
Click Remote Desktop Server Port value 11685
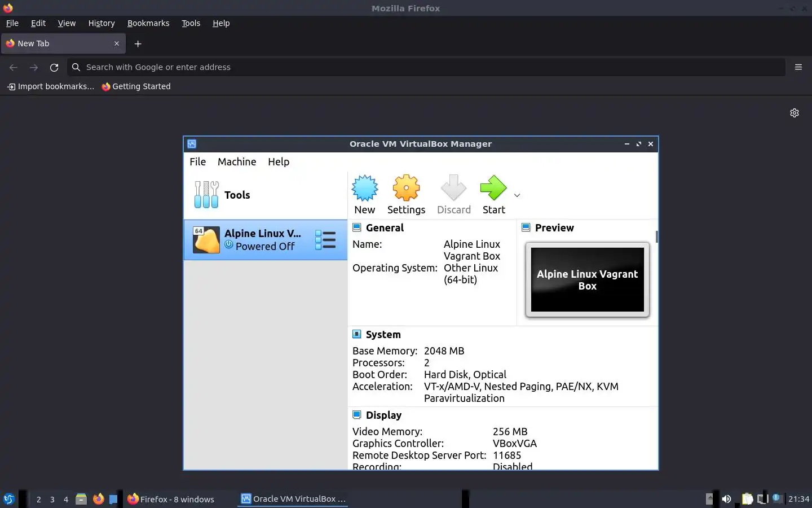point(507,455)
